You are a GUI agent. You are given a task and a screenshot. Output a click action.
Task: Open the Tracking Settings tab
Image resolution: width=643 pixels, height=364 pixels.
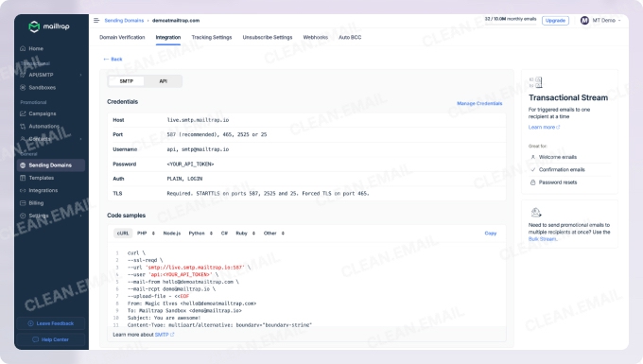tap(212, 37)
